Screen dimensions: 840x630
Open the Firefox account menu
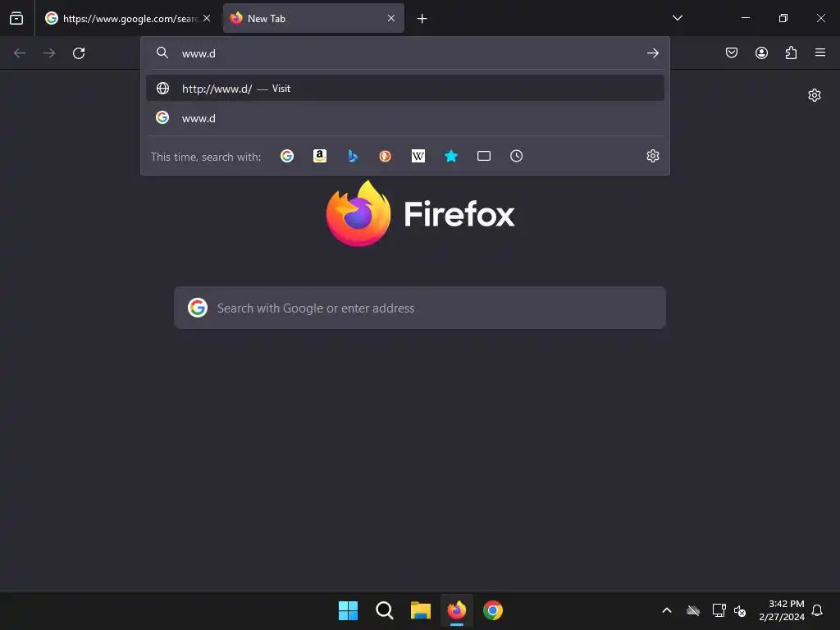pos(761,52)
